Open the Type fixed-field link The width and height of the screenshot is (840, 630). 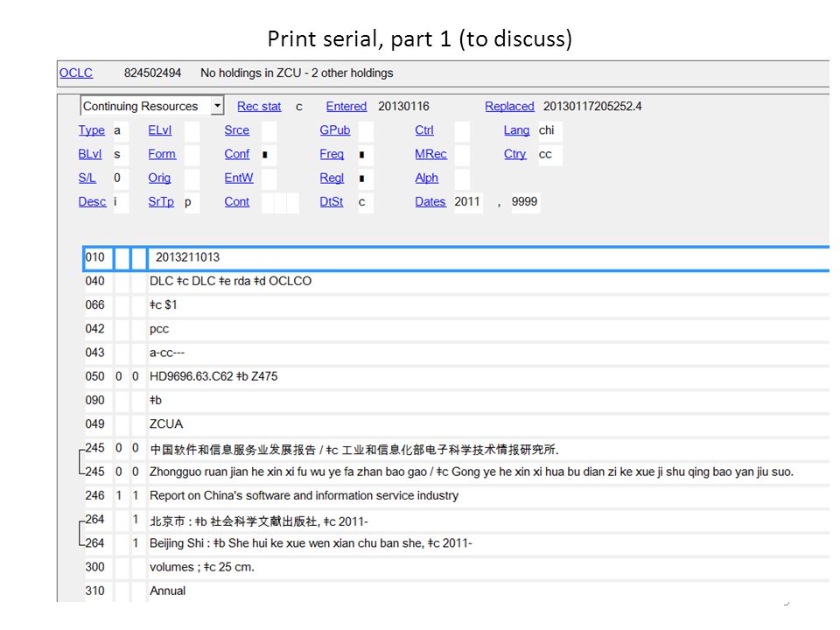(92, 130)
